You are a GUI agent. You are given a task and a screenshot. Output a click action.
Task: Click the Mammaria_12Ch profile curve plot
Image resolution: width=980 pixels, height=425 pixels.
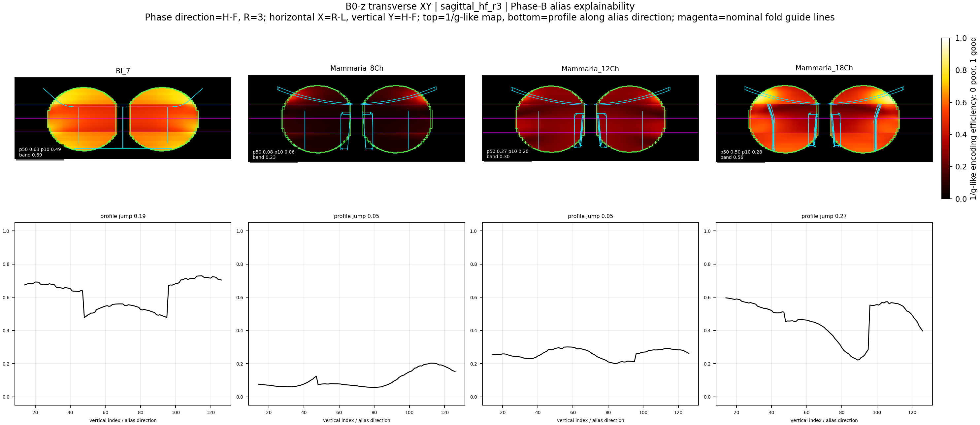click(x=590, y=314)
